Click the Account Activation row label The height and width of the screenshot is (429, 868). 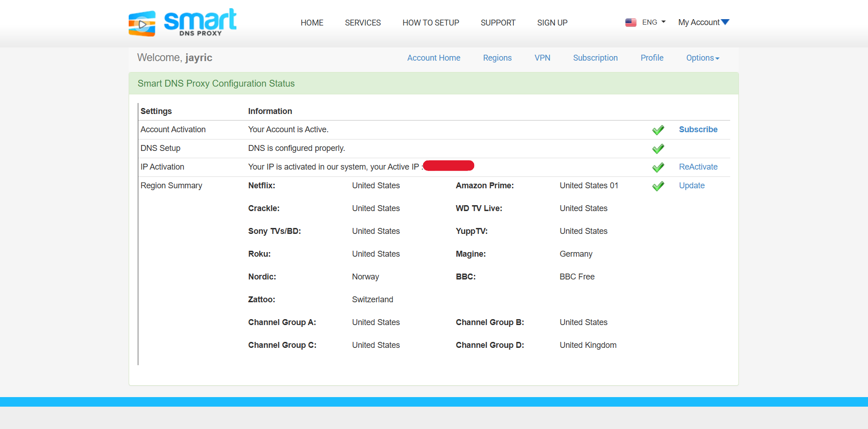click(173, 129)
